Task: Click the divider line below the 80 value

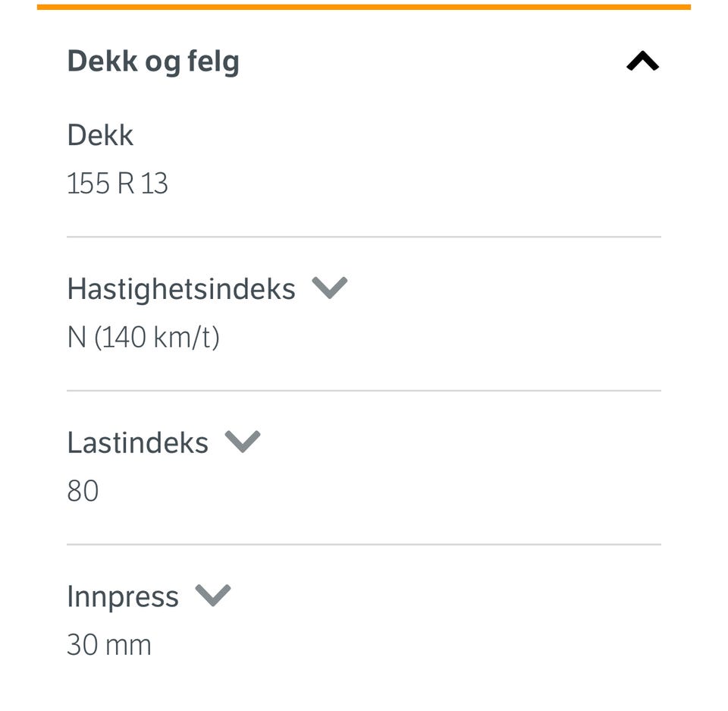Action: pyautogui.click(x=364, y=544)
